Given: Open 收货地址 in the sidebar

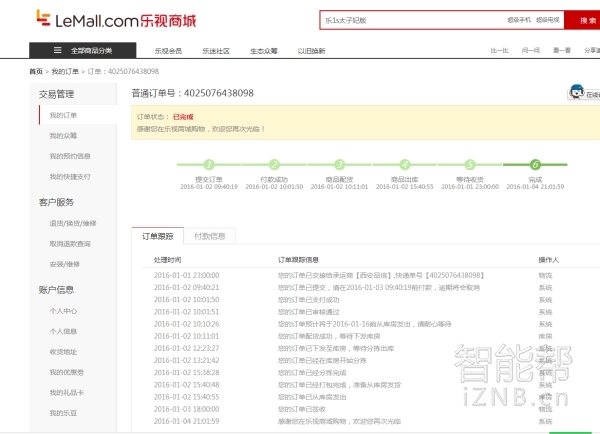Looking at the screenshot, I should point(63,352).
